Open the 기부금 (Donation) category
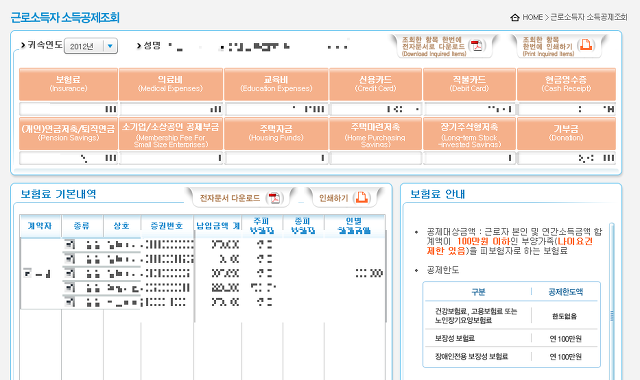The height and width of the screenshot is (380, 640). tap(566, 133)
